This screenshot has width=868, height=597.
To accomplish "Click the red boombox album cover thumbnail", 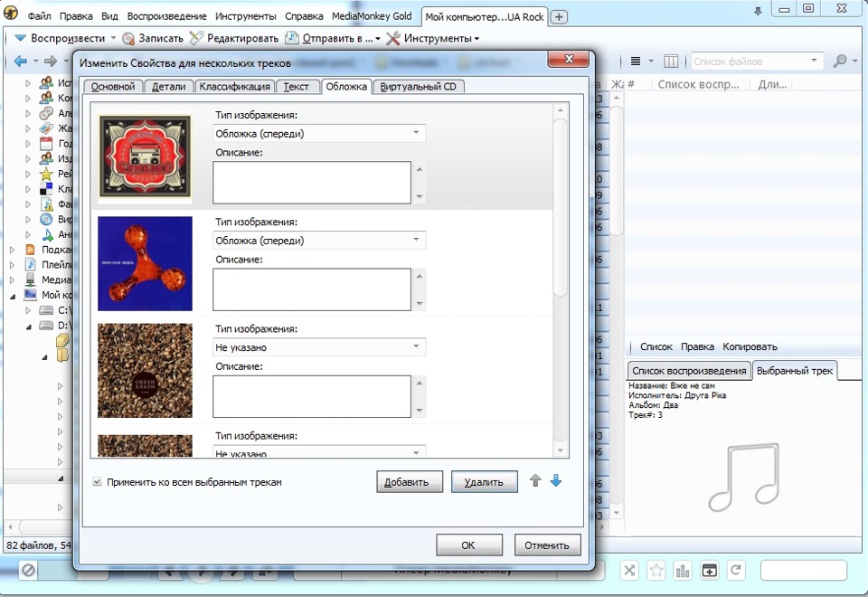I will [x=145, y=156].
